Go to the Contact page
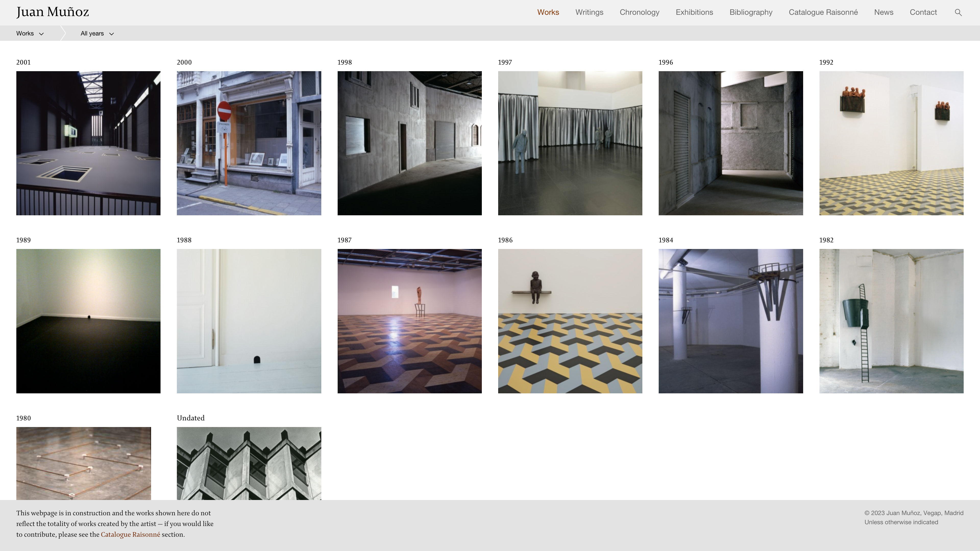 point(923,12)
